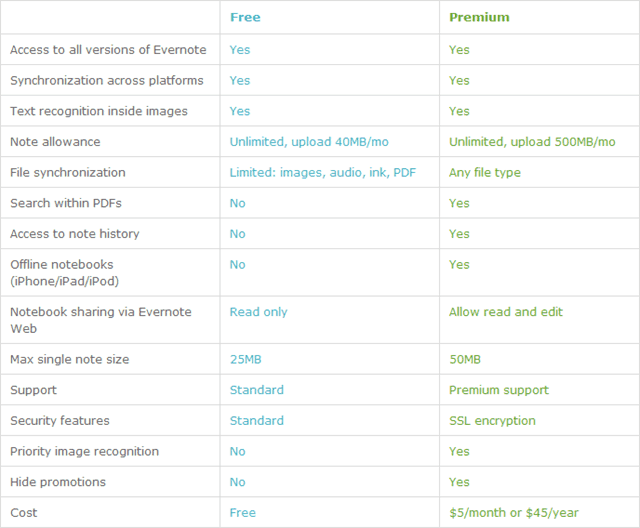Click 'Hide promotions' row label
This screenshot has height=528, width=640.
pos(58,482)
